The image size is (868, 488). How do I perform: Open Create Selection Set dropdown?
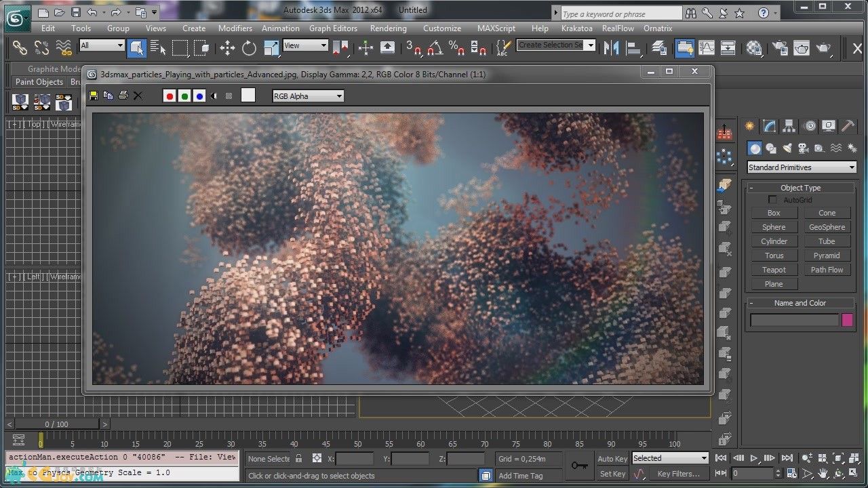(x=556, y=45)
